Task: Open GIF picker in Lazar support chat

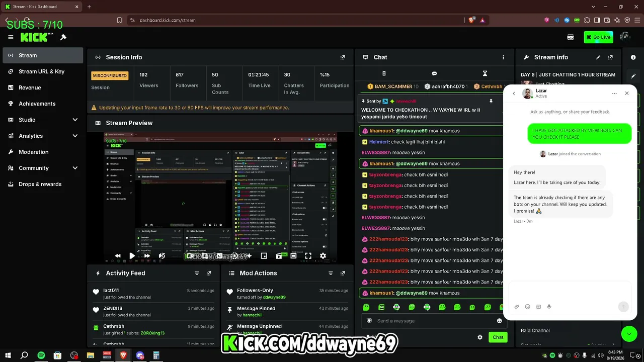Action: (x=538, y=307)
